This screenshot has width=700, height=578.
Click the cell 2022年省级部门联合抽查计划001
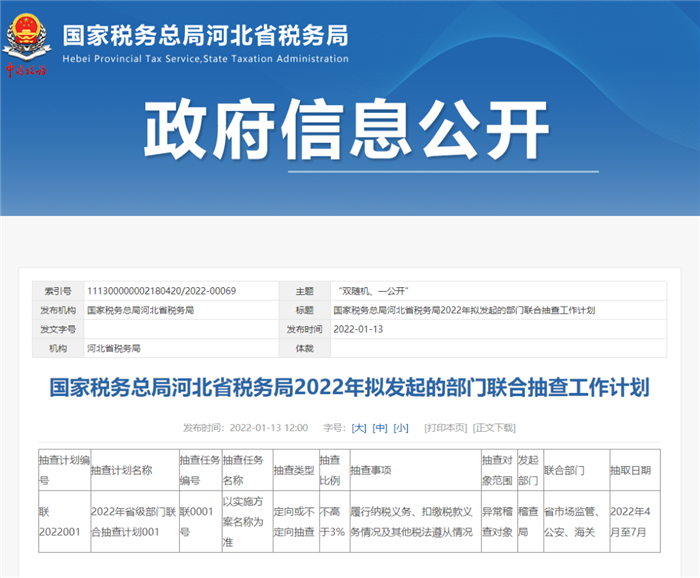click(135, 522)
